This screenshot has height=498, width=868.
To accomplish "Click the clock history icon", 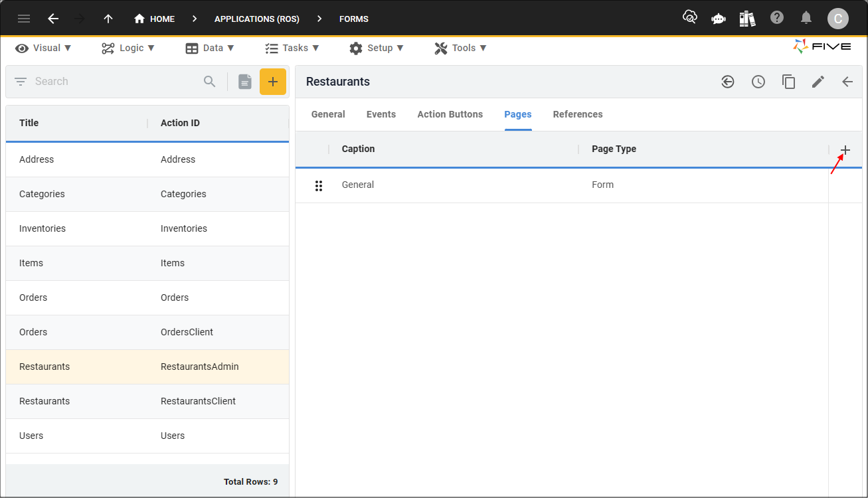I will [x=758, y=82].
